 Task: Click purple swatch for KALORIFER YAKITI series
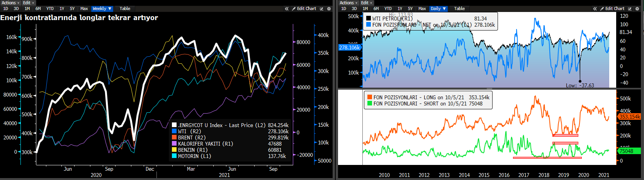(x=174, y=144)
